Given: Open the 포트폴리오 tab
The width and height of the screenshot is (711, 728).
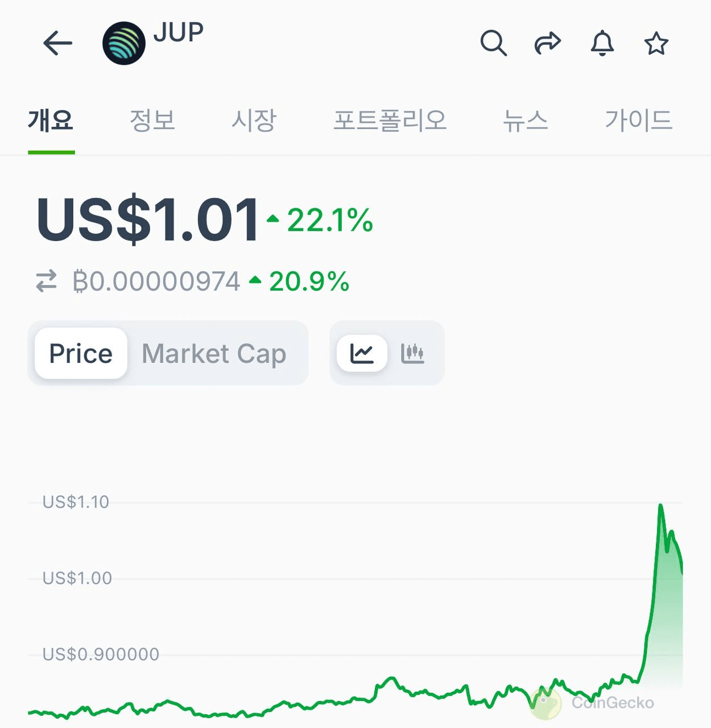Looking at the screenshot, I should click(x=390, y=121).
